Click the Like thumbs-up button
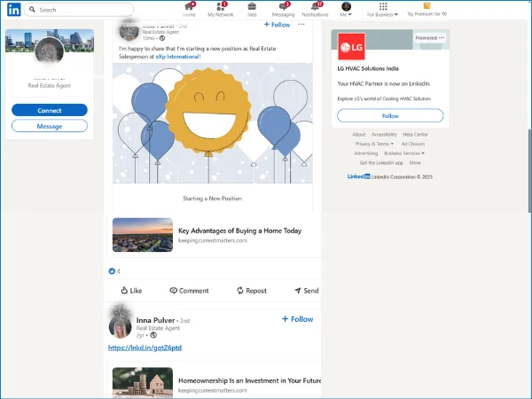Viewport: 532px width, 399px height. click(x=131, y=291)
